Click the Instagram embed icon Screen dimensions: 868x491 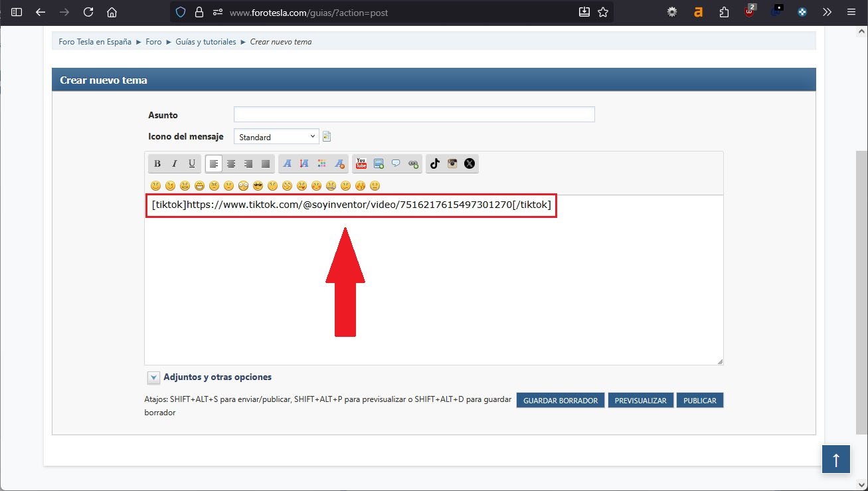coord(452,163)
